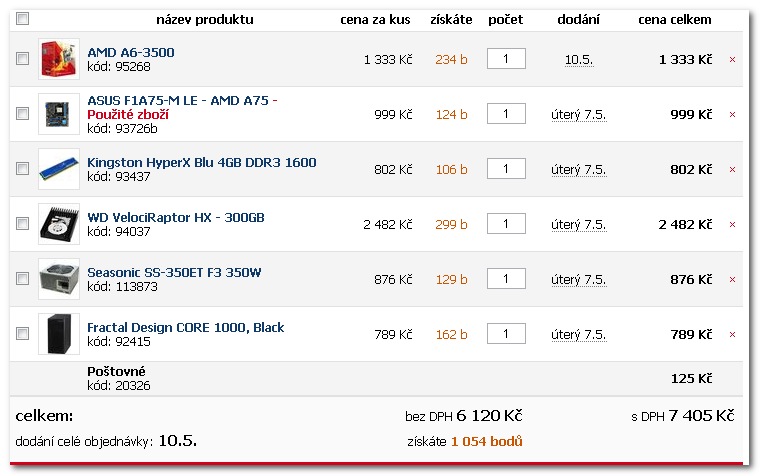Screen dimensions: 760x476
Task: Click delivery date úterý 7.5. for WD VelociRaptor row
Action: [579, 225]
